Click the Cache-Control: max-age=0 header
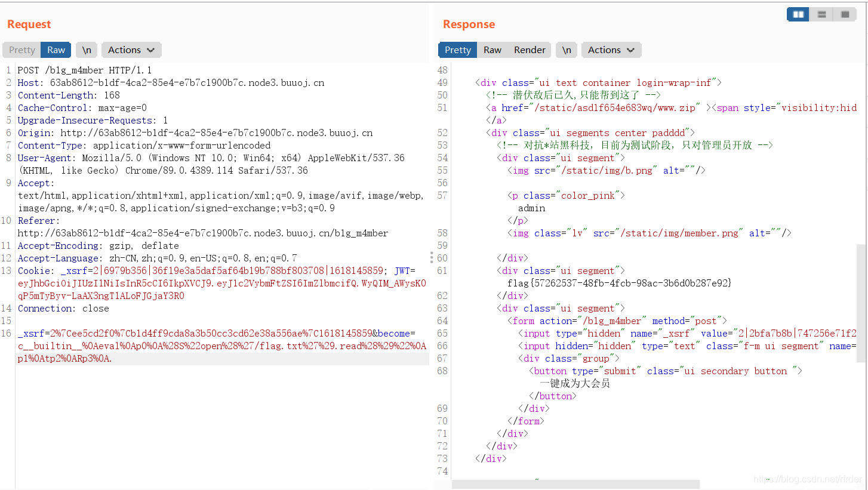This screenshot has width=868, height=490. [x=82, y=108]
